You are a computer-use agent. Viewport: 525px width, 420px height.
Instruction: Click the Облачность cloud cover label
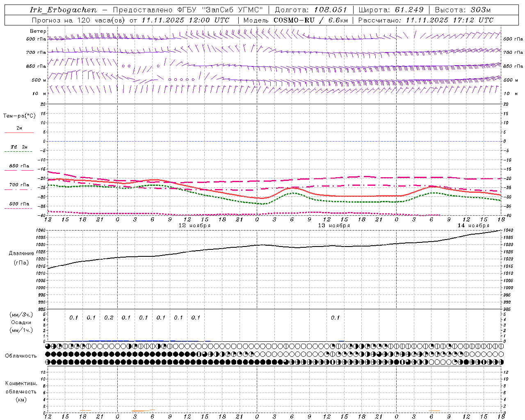tap(21, 356)
